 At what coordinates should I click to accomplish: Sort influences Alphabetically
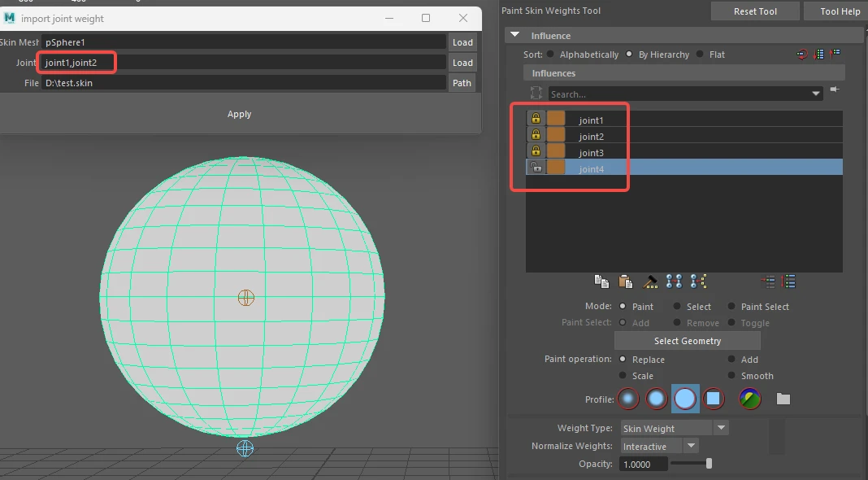[x=583, y=55]
